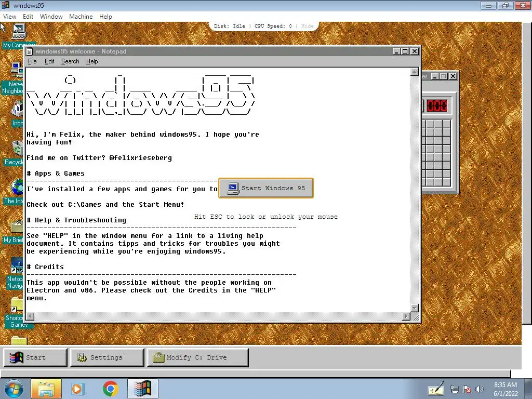The height and width of the screenshot is (399, 532).
Task: Click the Minesweeper red timer display
Action: click(x=437, y=105)
